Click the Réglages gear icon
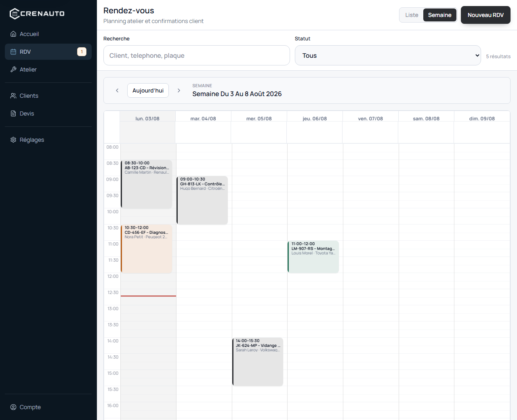This screenshot has width=517, height=420. pyautogui.click(x=13, y=140)
